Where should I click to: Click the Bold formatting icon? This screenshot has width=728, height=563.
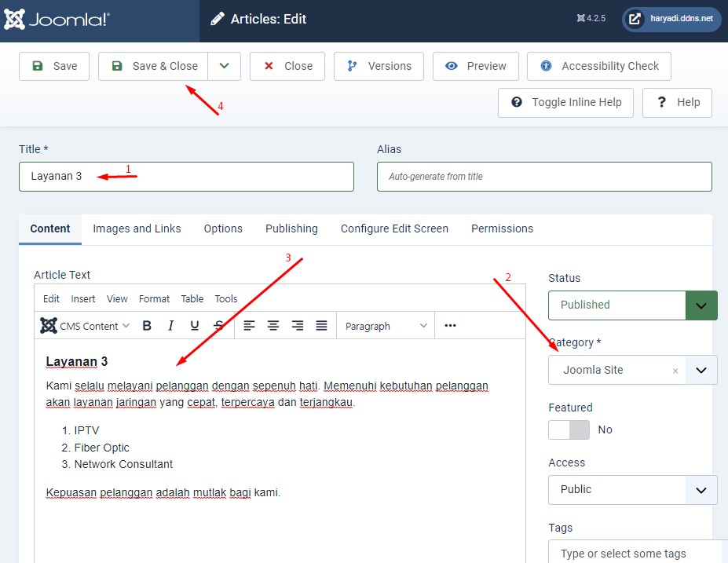tap(147, 326)
